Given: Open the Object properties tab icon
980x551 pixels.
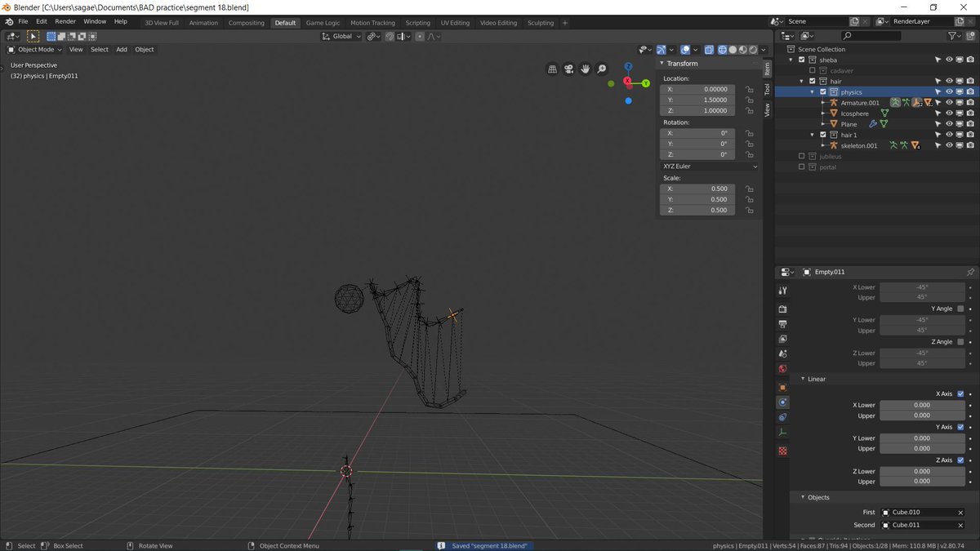Looking at the screenshot, I should [782, 387].
